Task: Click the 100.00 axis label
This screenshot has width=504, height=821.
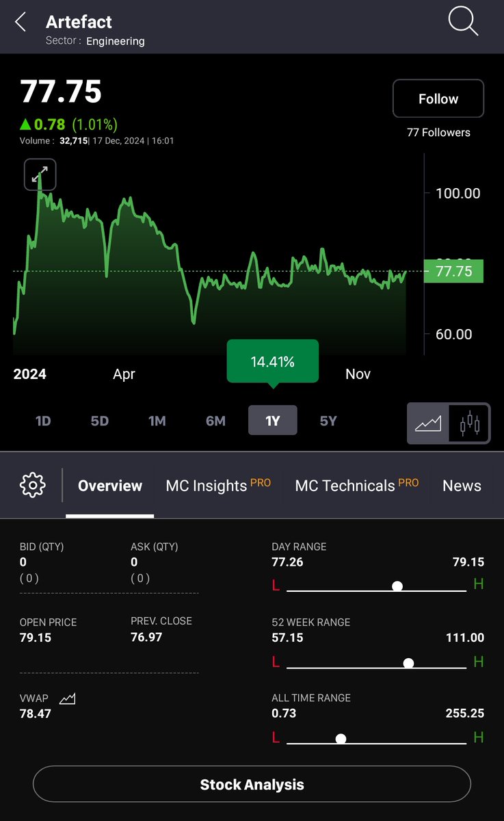Action: [x=458, y=194]
